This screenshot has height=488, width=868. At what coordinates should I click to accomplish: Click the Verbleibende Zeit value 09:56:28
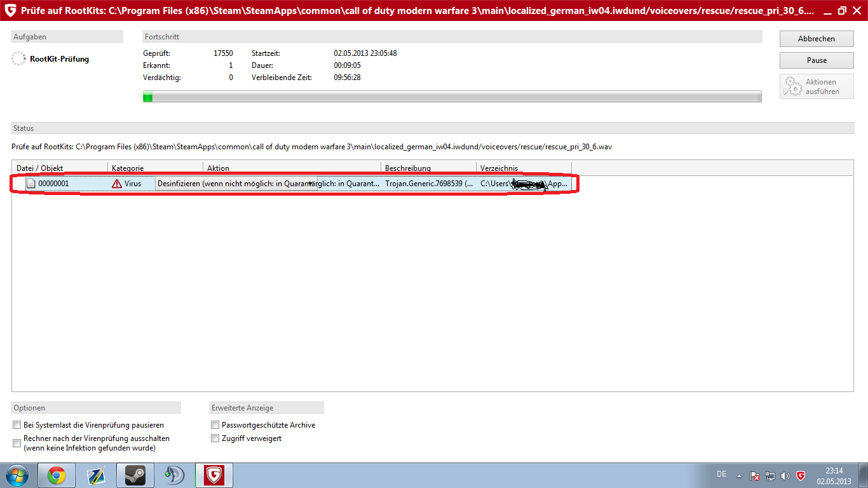(x=347, y=78)
